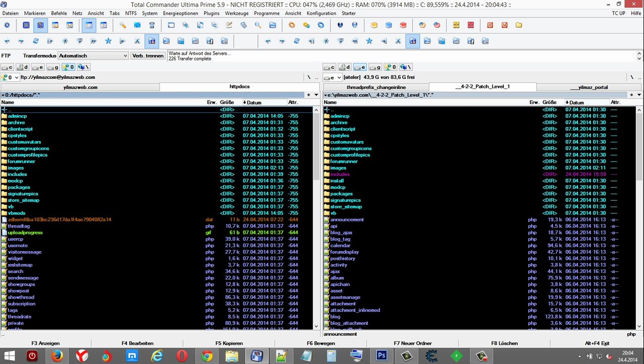Screen dimensions: 644x364
Task: Open the Energieoptionen menu
Action: (182, 13)
